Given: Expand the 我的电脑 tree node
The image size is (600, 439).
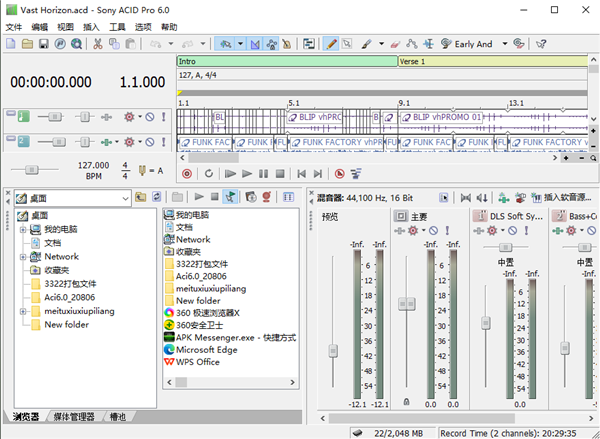Looking at the screenshot, I should tap(23, 229).
